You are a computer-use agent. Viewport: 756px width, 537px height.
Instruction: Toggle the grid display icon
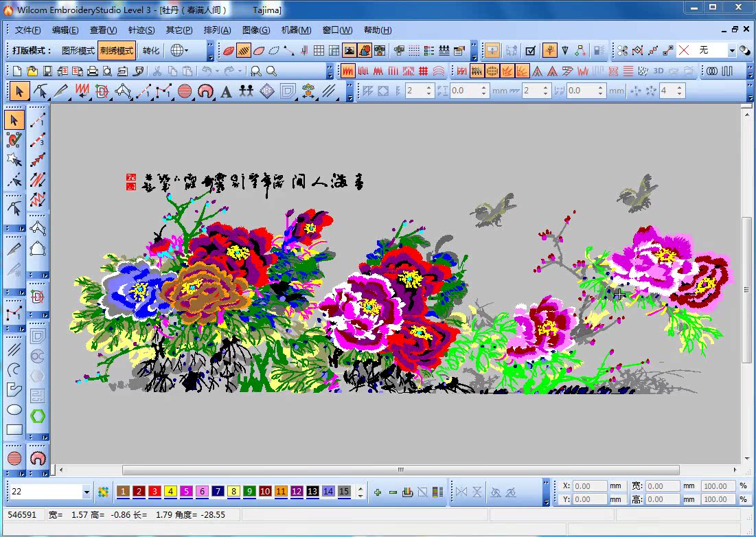[319, 50]
